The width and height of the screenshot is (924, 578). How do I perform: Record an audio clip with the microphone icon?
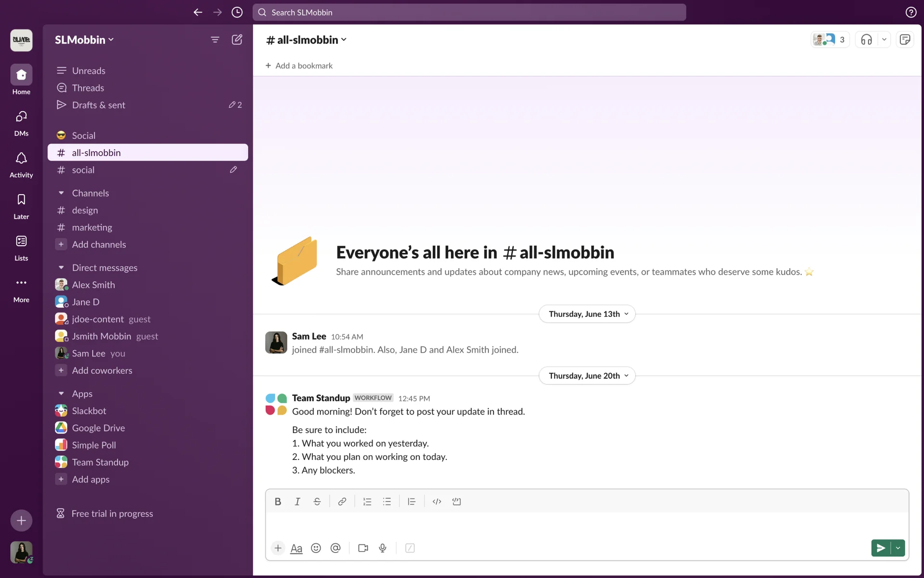(x=383, y=548)
